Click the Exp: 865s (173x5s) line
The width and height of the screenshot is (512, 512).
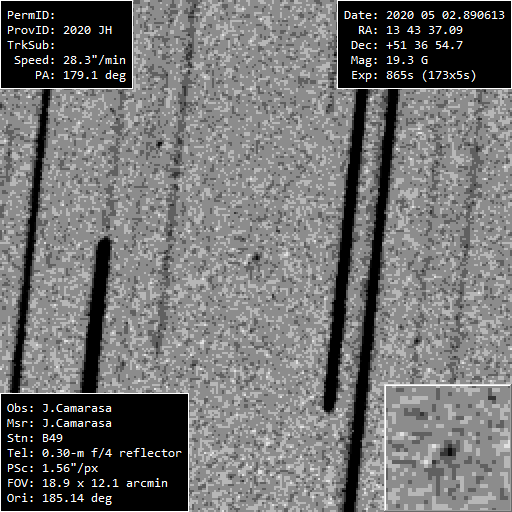(x=414, y=75)
